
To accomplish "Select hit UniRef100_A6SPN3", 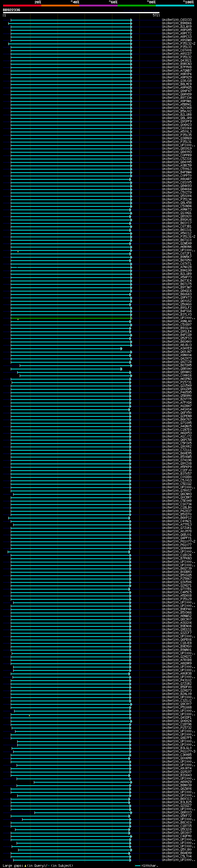I will (176, 379).
